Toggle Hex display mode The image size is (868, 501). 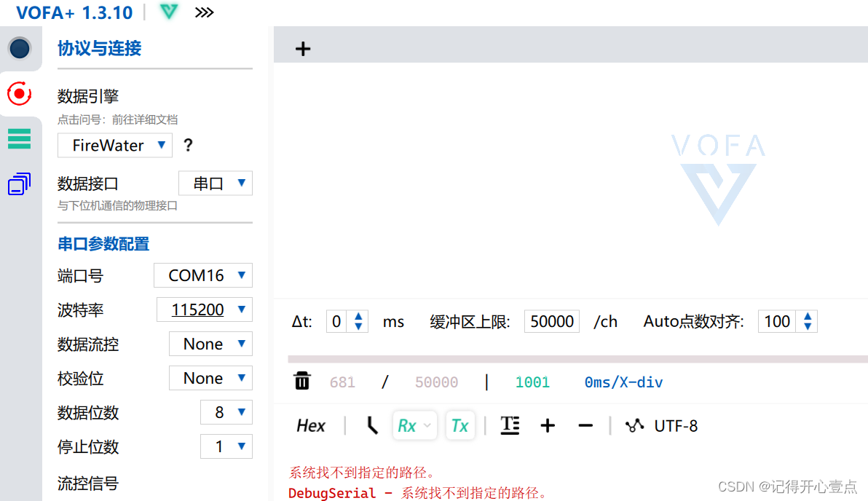pos(310,425)
